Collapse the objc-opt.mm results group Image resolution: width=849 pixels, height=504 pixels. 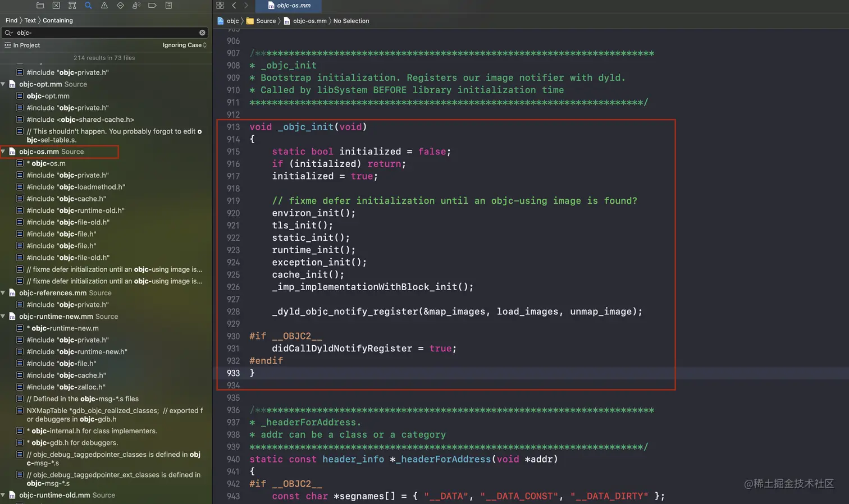point(3,84)
